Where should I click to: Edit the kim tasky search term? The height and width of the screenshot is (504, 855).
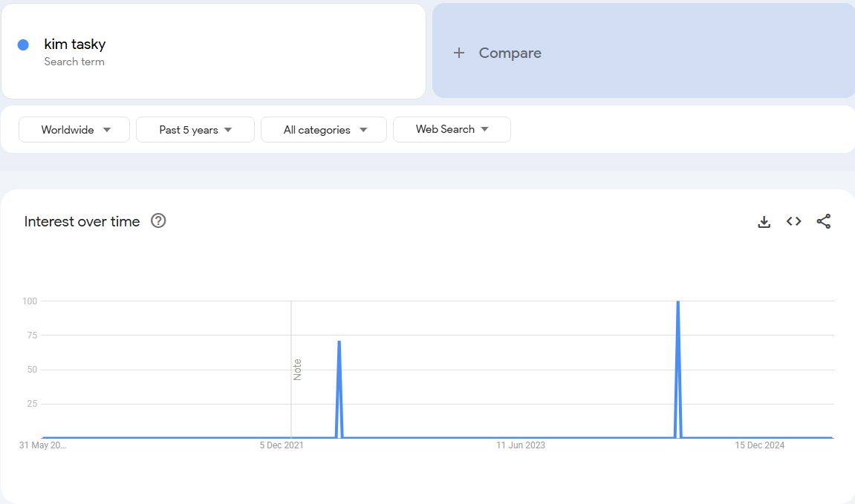[74, 45]
